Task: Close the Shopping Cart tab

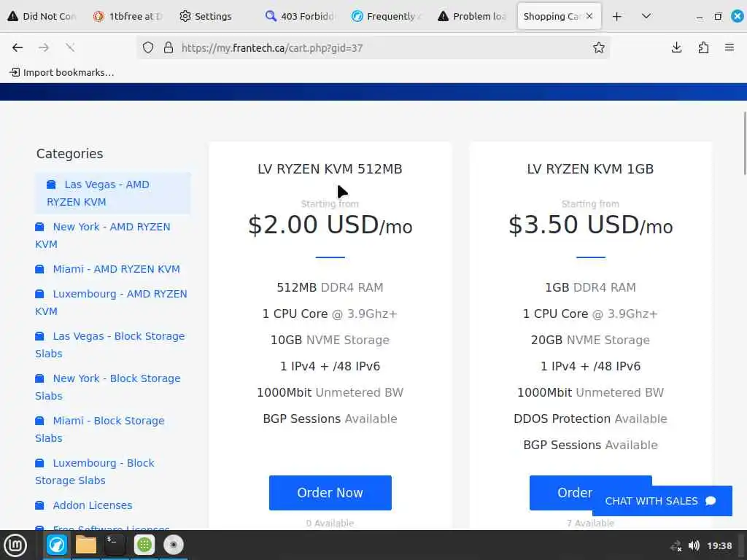Action: pos(589,16)
